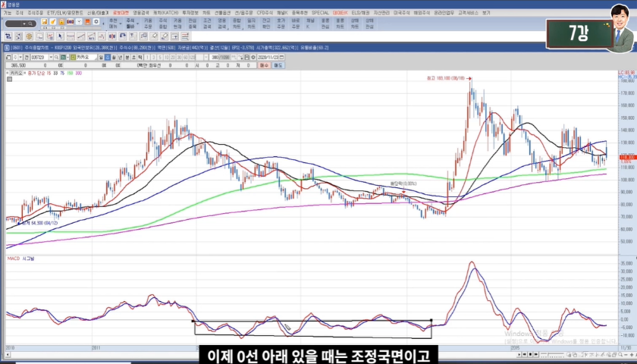Click the 300 moving average color label
Screen dimensions: 637x364
79,73
